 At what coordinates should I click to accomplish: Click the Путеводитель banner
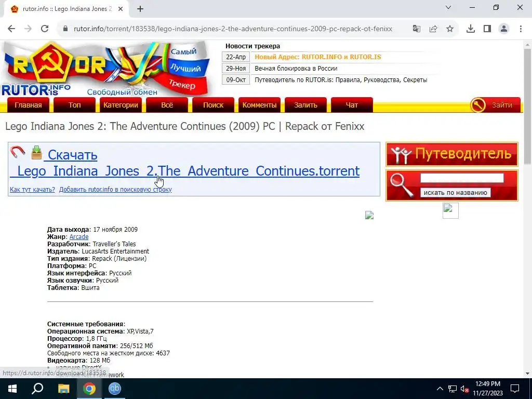coord(452,154)
